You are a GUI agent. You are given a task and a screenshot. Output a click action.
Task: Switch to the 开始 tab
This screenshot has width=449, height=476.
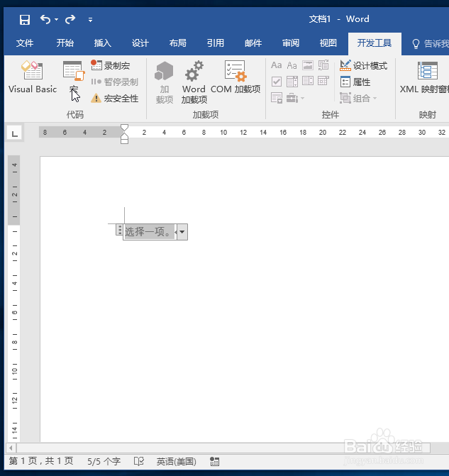[x=65, y=43]
